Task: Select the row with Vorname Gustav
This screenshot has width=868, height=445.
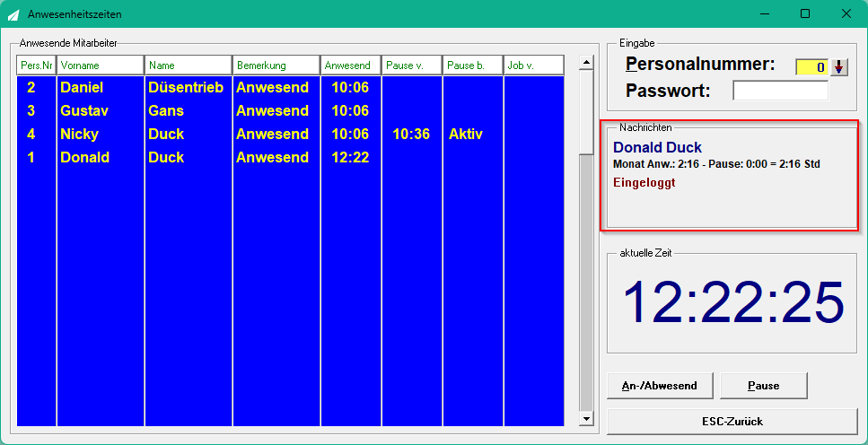Action: (290, 110)
